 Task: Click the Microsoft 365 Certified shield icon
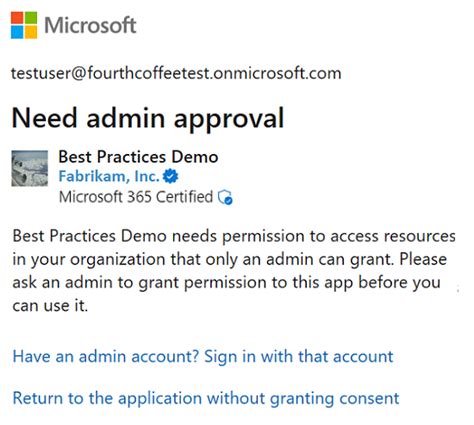pos(225,197)
